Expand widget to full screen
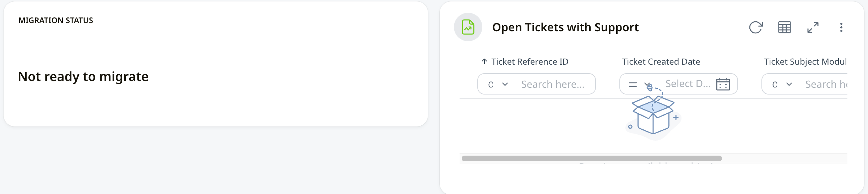868x194 pixels. click(x=813, y=27)
